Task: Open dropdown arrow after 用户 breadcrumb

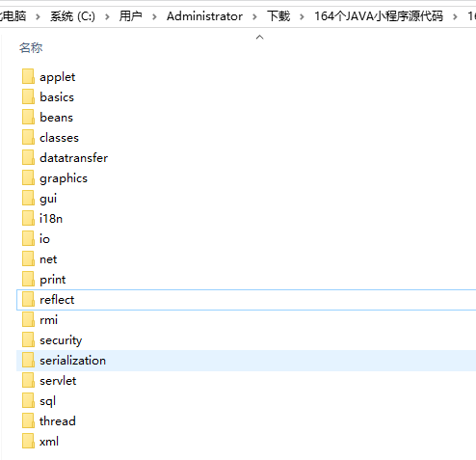Action: (154, 16)
